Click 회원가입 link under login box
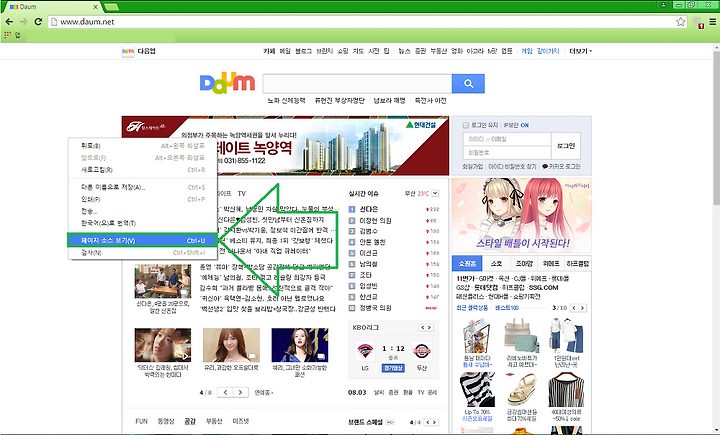 [x=473, y=166]
